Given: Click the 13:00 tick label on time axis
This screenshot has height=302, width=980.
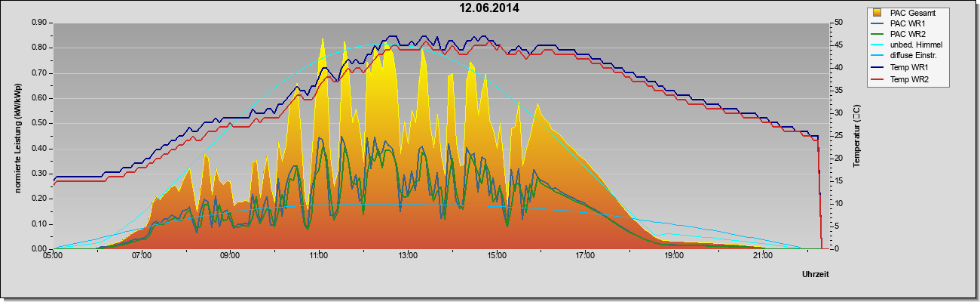Looking at the screenshot, I should click(x=407, y=257).
